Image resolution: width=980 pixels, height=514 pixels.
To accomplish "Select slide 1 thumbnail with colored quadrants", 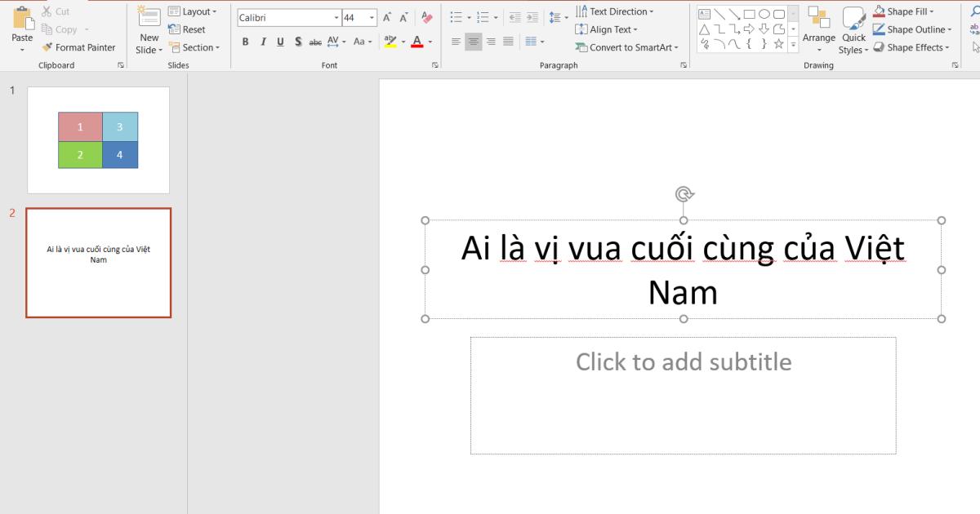I will pos(98,140).
